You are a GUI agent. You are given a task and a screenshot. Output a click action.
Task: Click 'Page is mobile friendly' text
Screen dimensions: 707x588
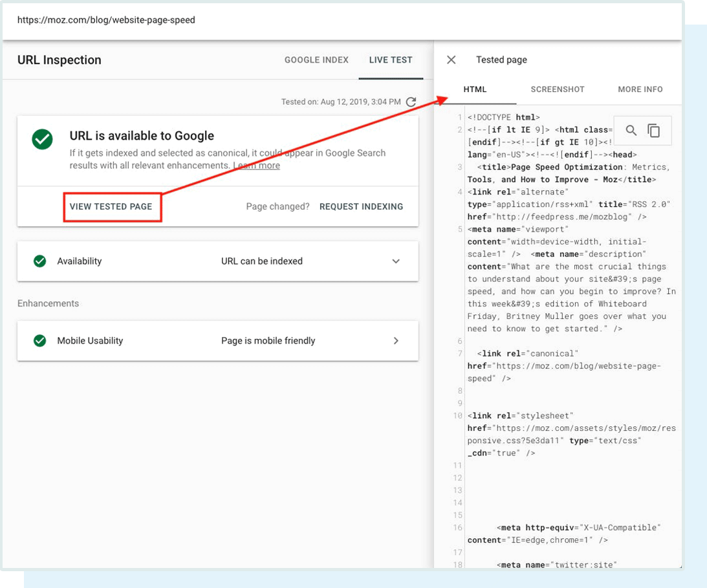(x=268, y=341)
